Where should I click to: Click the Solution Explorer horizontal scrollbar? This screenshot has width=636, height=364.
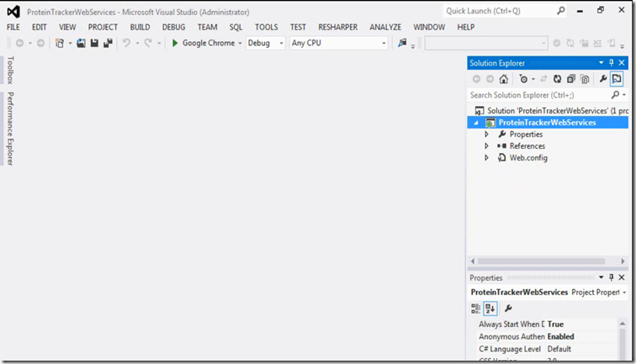(x=541, y=261)
